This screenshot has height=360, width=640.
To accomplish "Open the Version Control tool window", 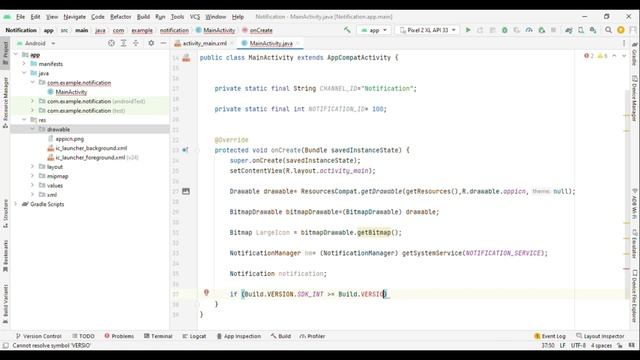I will click(x=38, y=336).
